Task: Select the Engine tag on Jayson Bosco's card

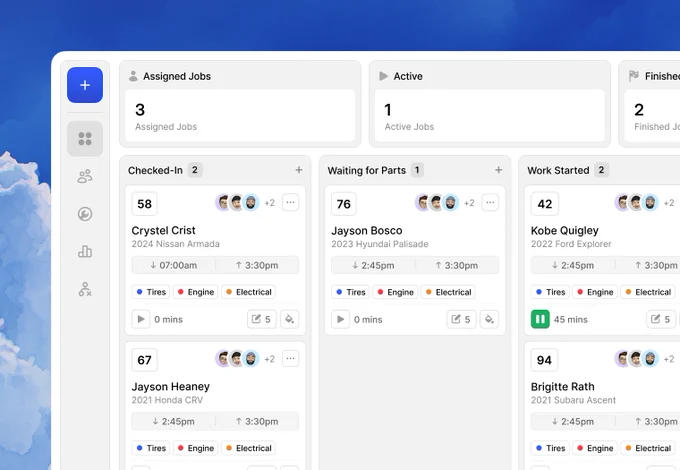Action: coord(395,292)
